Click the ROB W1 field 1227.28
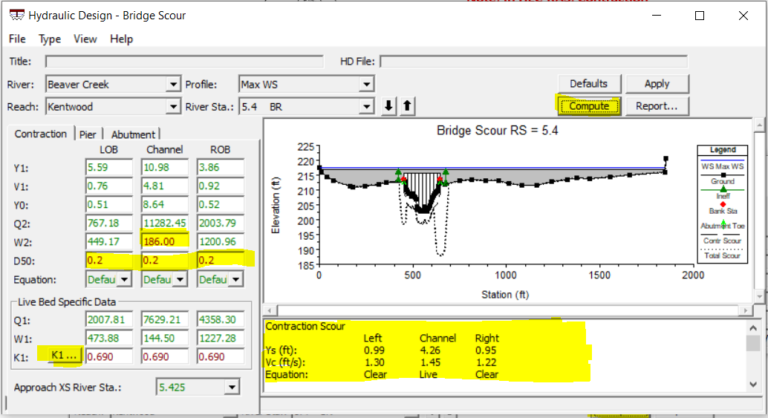This screenshot has height=418, width=768. pyautogui.click(x=220, y=338)
